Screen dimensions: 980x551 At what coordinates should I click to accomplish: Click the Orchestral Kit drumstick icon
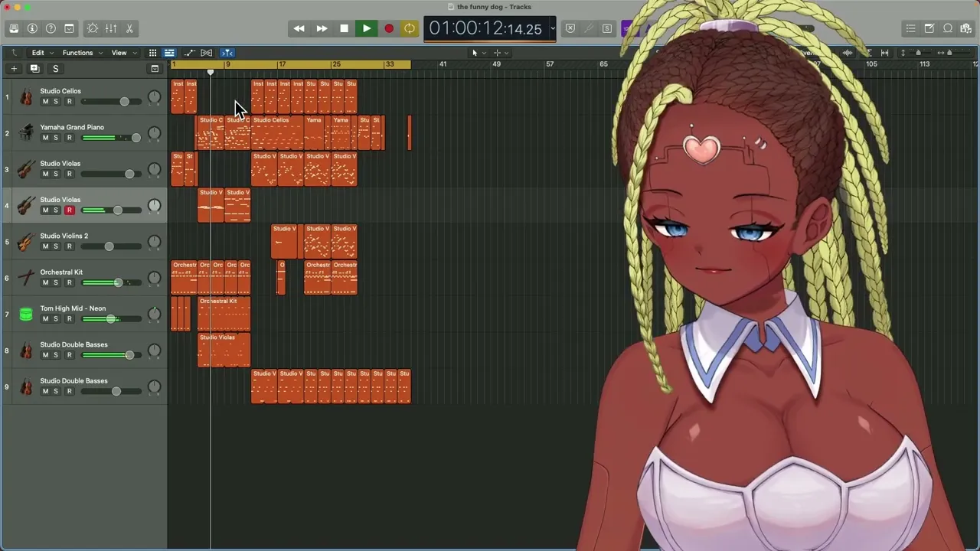pos(26,278)
